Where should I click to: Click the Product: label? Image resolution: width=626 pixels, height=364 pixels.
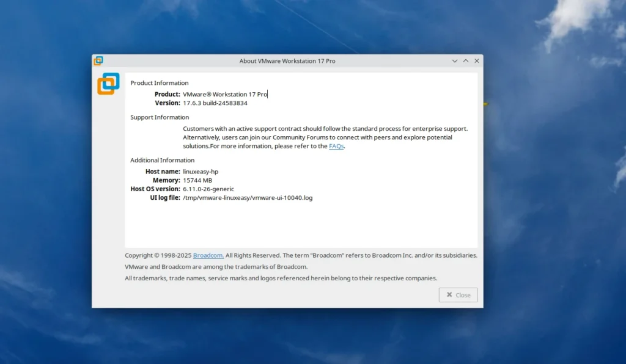(x=168, y=94)
